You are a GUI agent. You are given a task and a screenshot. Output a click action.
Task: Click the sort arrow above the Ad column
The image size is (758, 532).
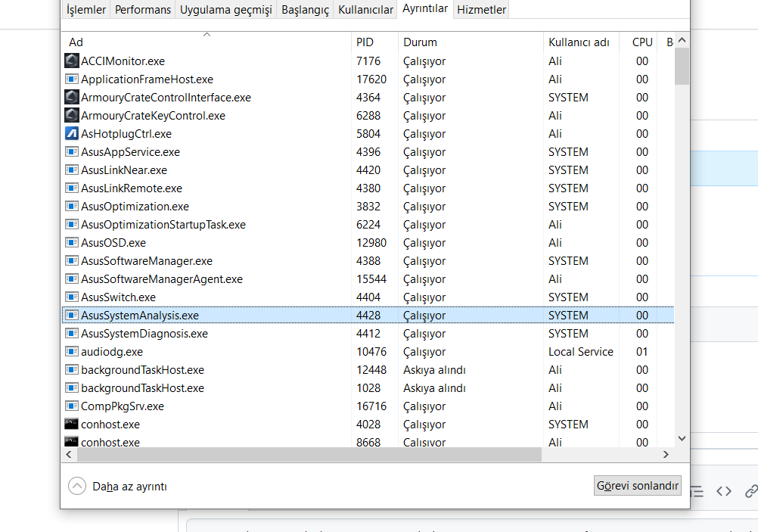205,34
